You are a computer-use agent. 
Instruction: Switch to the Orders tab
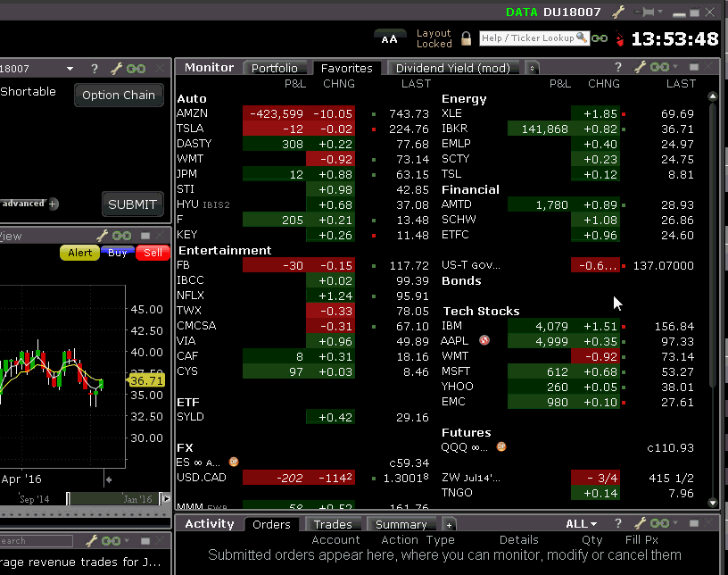tap(271, 524)
